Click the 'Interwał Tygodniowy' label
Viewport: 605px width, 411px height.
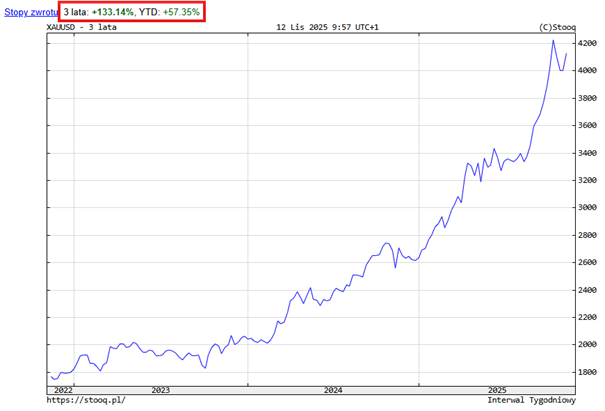pyautogui.click(x=532, y=401)
